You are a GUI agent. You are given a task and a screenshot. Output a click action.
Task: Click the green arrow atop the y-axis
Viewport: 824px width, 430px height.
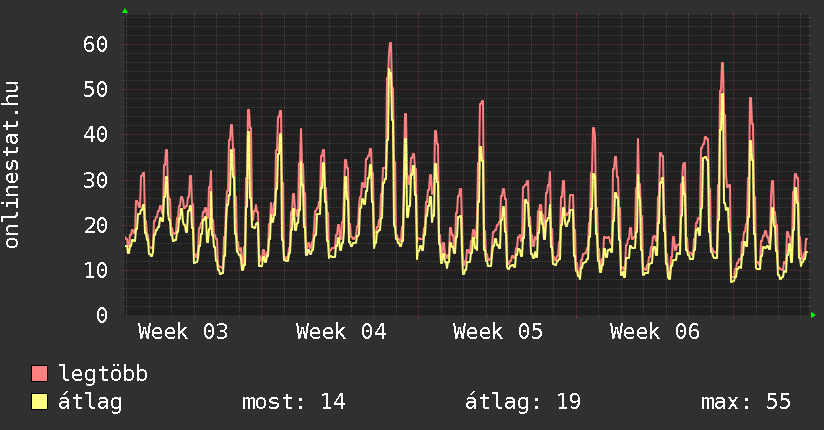(x=125, y=11)
